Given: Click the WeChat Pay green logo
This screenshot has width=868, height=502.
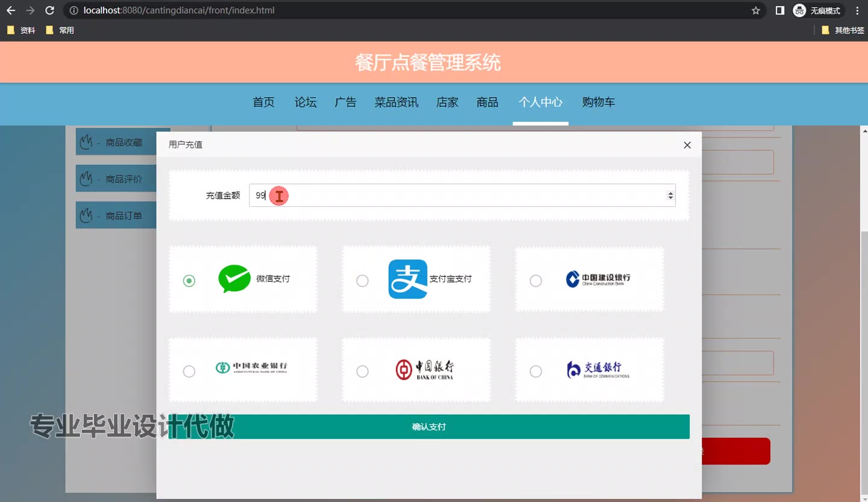Looking at the screenshot, I should pos(234,279).
